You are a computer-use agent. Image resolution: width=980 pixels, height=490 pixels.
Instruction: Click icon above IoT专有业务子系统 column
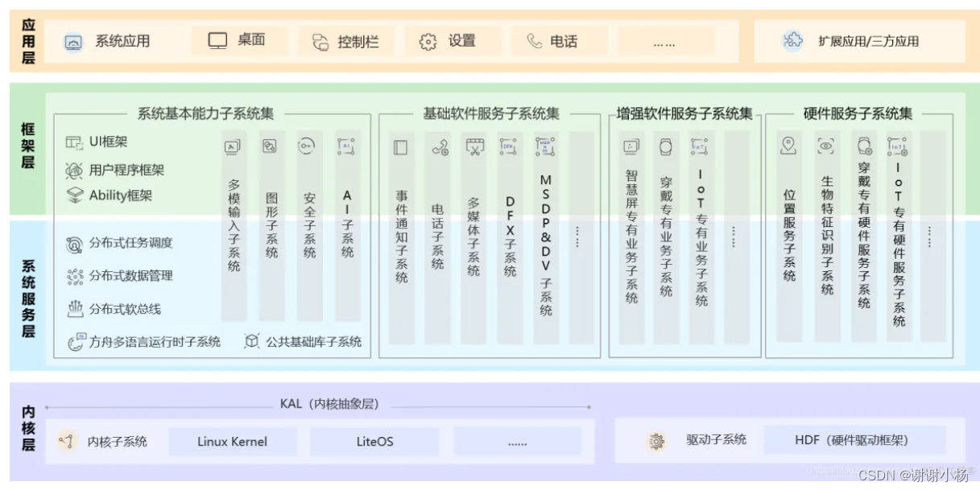coord(700,146)
